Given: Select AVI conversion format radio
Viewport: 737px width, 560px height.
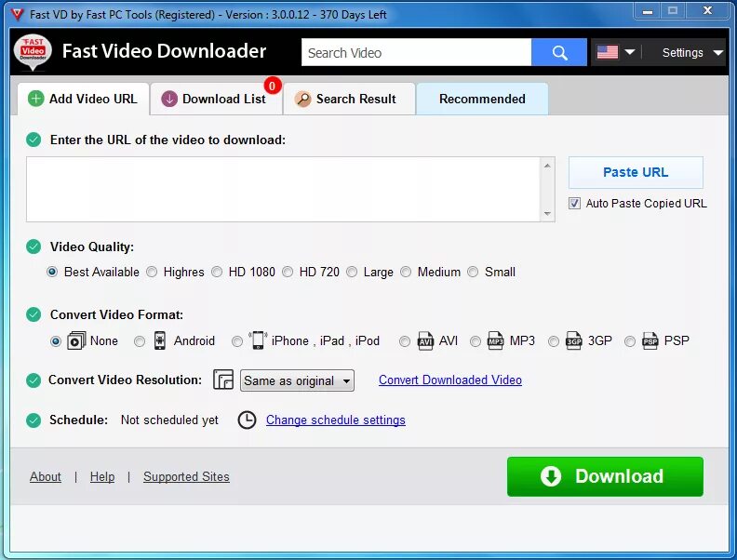Looking at the screenshot, I should [x=405, y=341].
